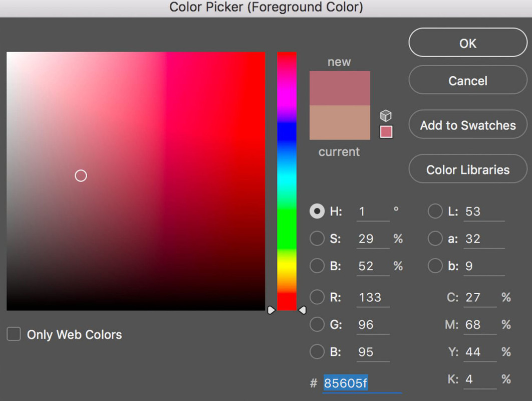Select the H hue radio button

click(x=317, y=212)
